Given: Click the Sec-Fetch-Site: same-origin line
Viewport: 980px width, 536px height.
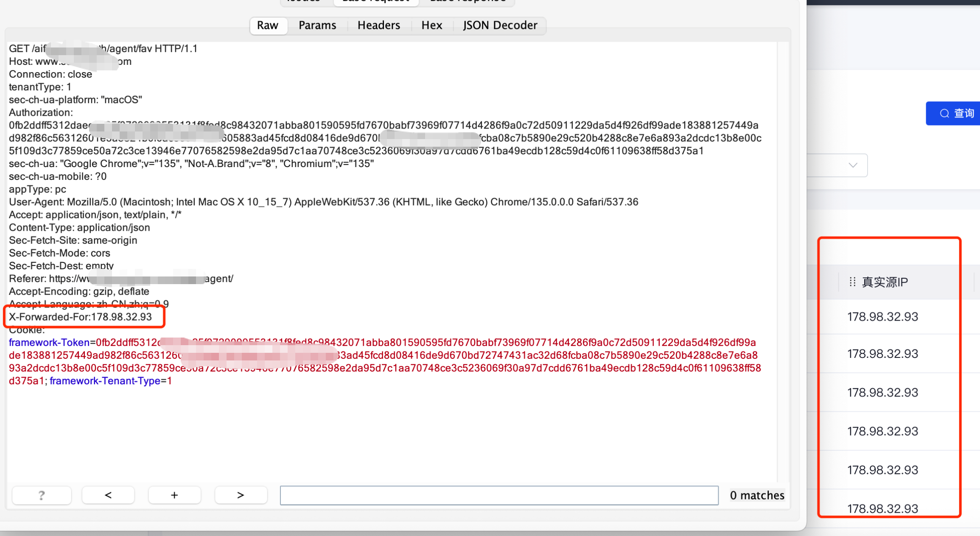Looking at the screenshot, I should (73, 240).
